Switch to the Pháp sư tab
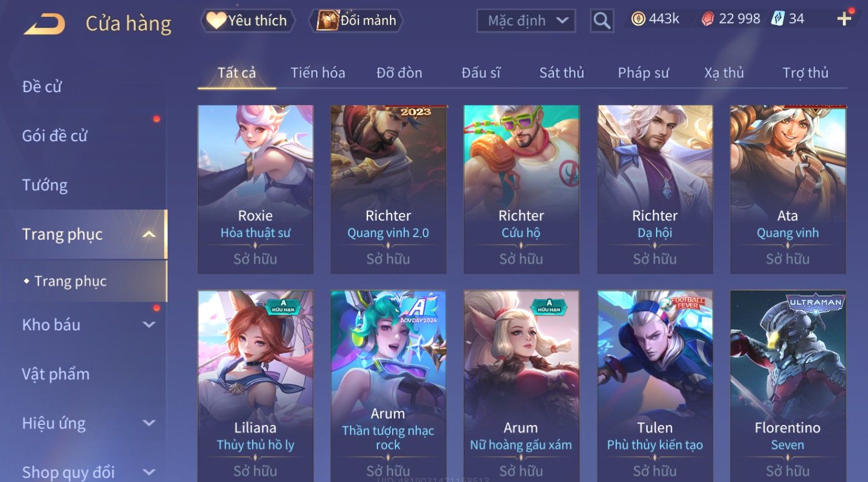Image resolution: width=868 pixels, height=482 pixels. point(643,73)
